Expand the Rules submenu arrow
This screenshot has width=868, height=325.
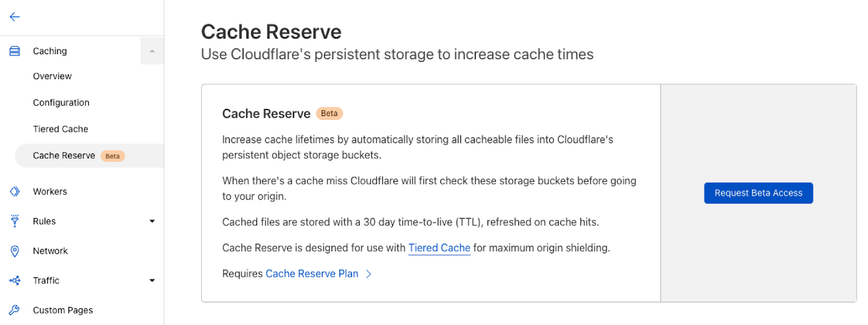[152, 221]
